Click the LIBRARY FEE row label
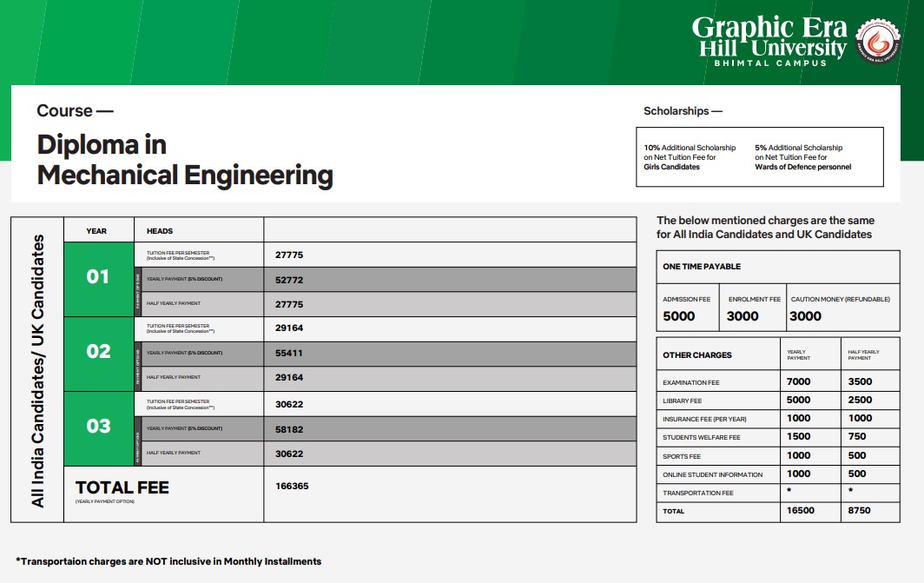Viewport: 924px width, 583px height. (x=683, y=401)
